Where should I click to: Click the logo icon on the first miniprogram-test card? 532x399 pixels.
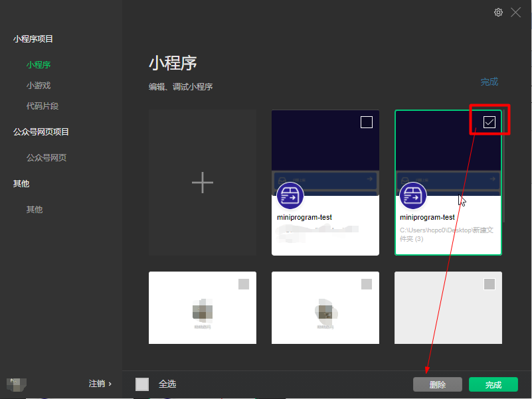click(x=290, y=196)
